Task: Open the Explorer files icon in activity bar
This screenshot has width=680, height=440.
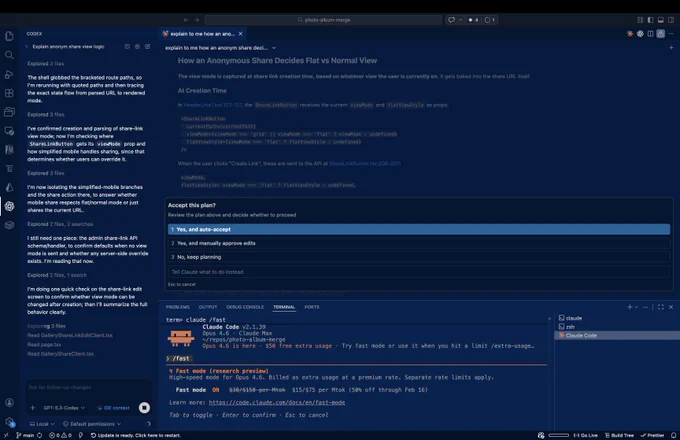Action: tap(9, 36)
